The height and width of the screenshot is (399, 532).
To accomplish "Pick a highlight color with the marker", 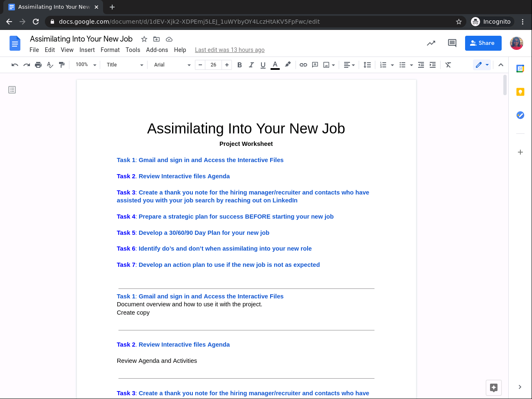I will pyautogui.click(x=288, y=65).
